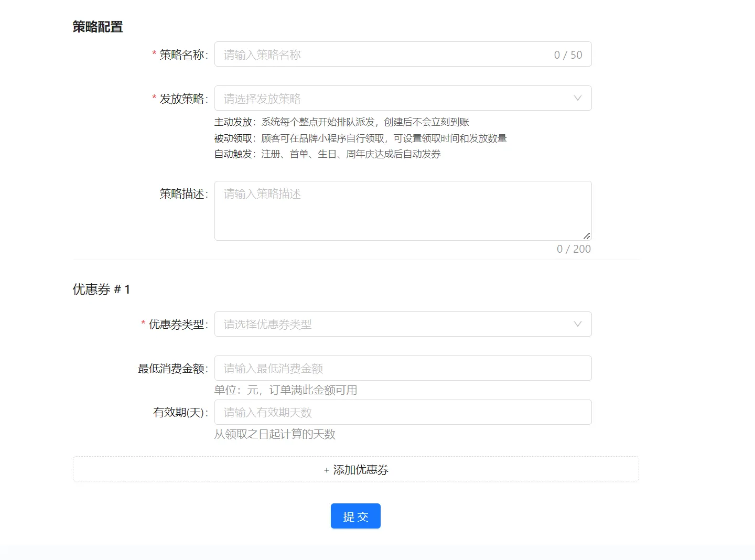Click the 最低消费金额 field label
This screenshot has height=560, width=755.
(173, 369)
